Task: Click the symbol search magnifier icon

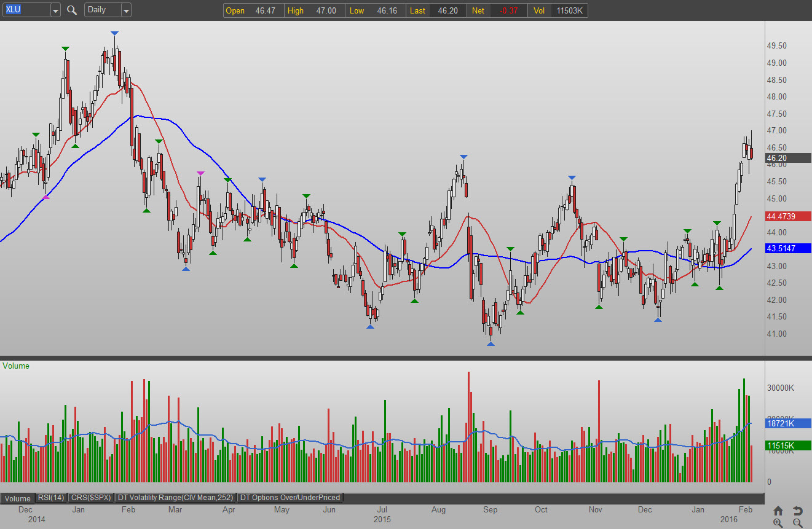Action: (72, 10)
